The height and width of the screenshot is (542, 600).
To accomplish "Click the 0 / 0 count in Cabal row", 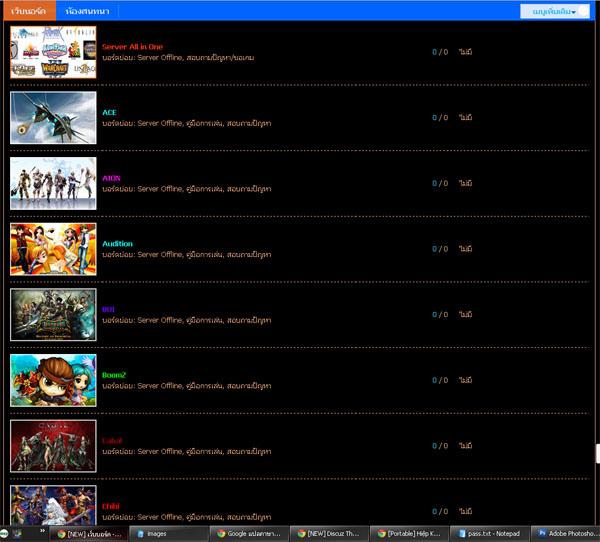I will coord(440,446).
